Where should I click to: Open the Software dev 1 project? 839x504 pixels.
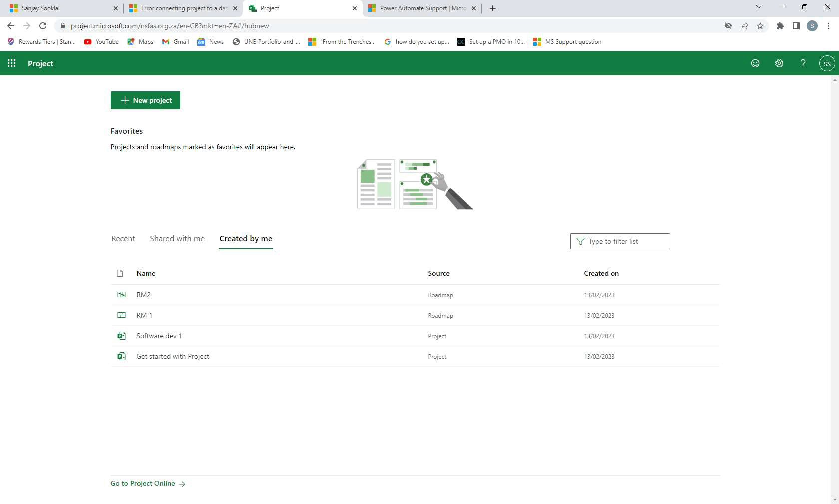pos(159,336)
